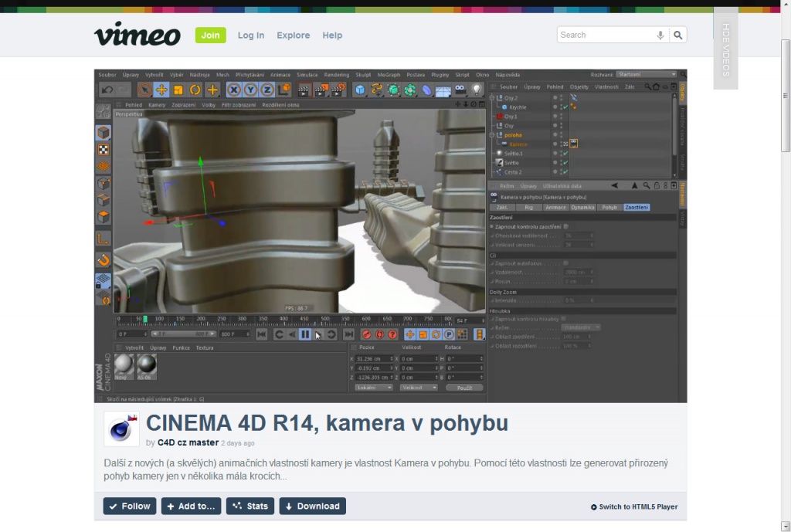Go to end of animation button
This screenshot has height=532, width=791.
348,334
